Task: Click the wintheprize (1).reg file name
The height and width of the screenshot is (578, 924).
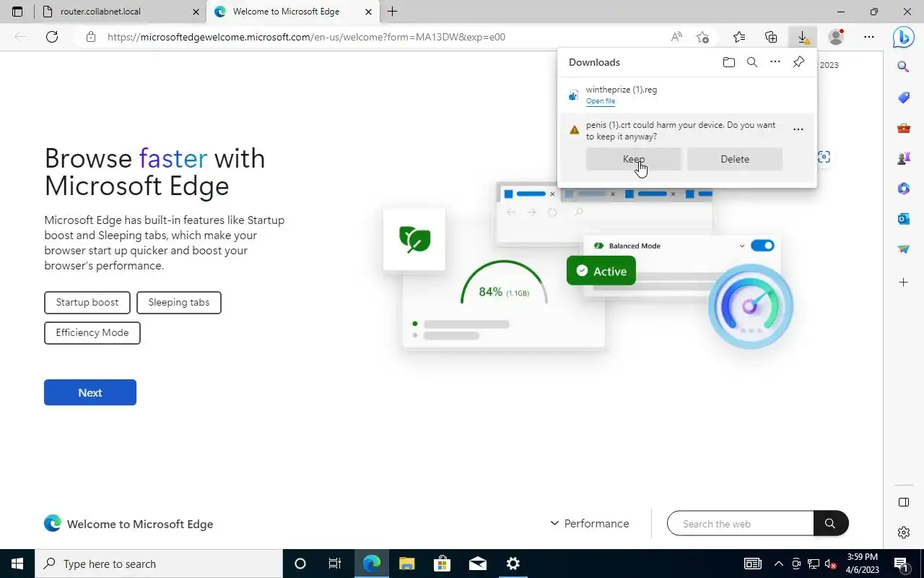Action: pos(622,90)
